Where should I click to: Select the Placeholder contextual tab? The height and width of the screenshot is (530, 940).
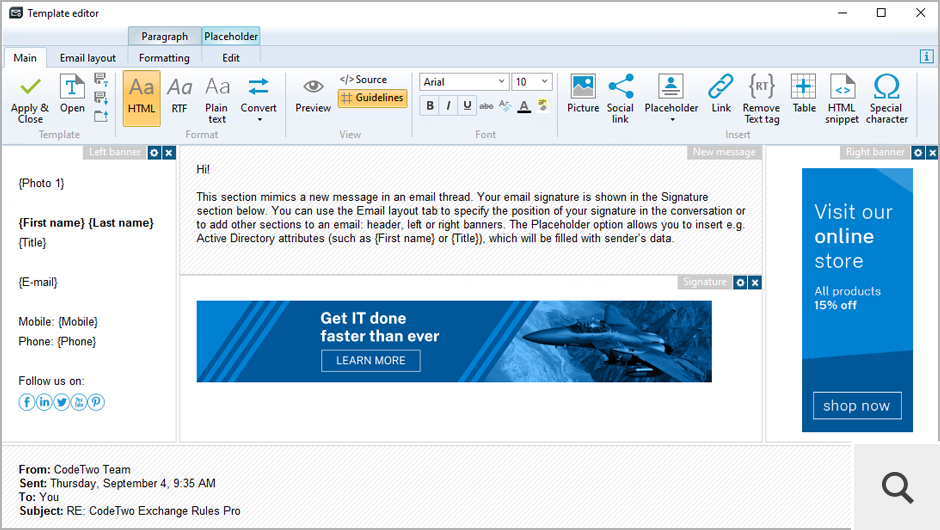click(231, 36)
